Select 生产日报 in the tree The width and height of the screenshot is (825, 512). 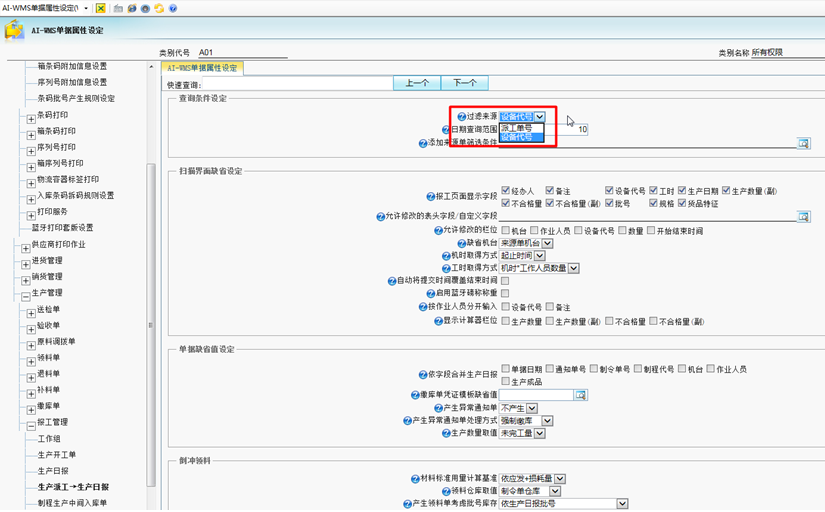(53, 470)
